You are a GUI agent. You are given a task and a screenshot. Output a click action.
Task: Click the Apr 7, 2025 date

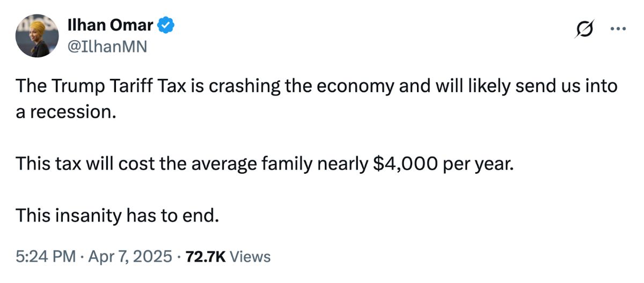[x=130, y=257]
